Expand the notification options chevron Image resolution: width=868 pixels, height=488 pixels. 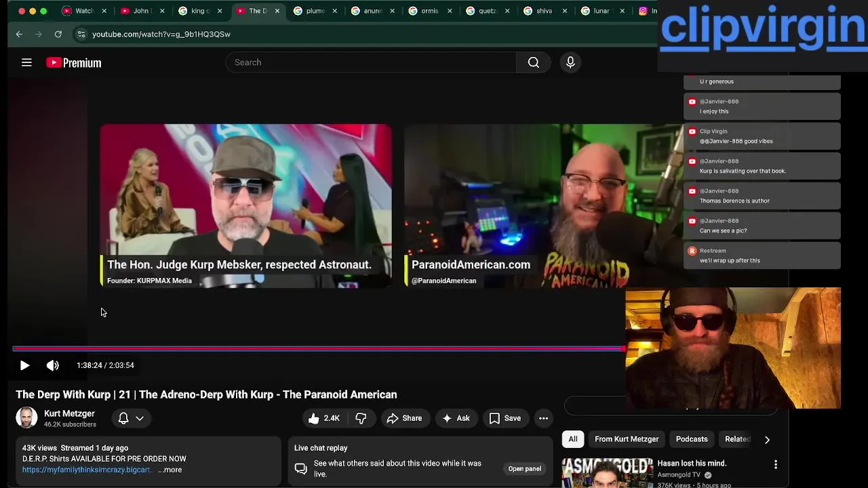point(140,418)
